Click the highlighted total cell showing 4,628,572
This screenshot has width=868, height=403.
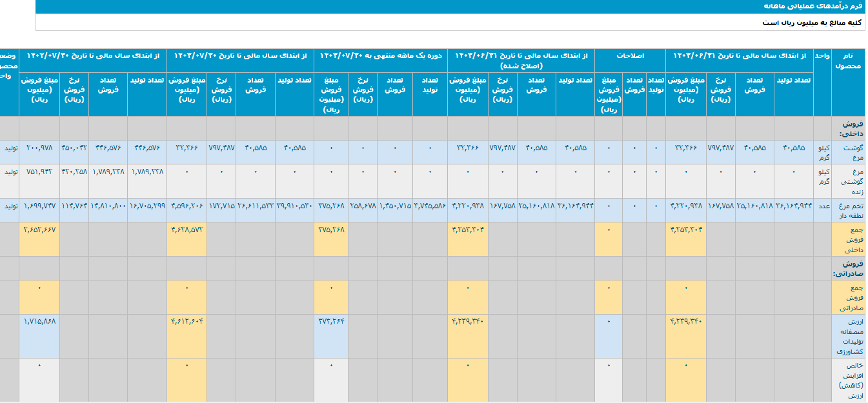click(187, 230)
